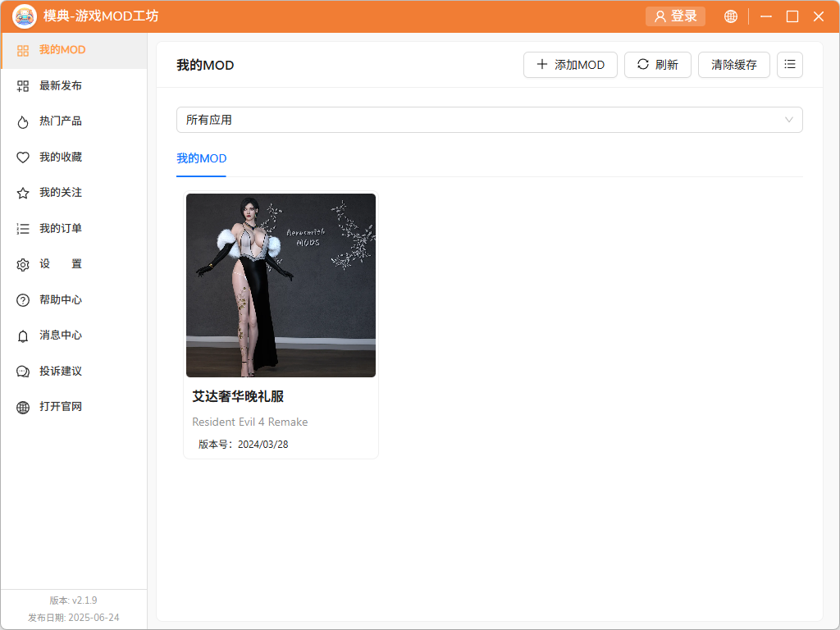Click the flame icon for 热门产品
This screenshot has height=630, width=840.
[23, 121]
